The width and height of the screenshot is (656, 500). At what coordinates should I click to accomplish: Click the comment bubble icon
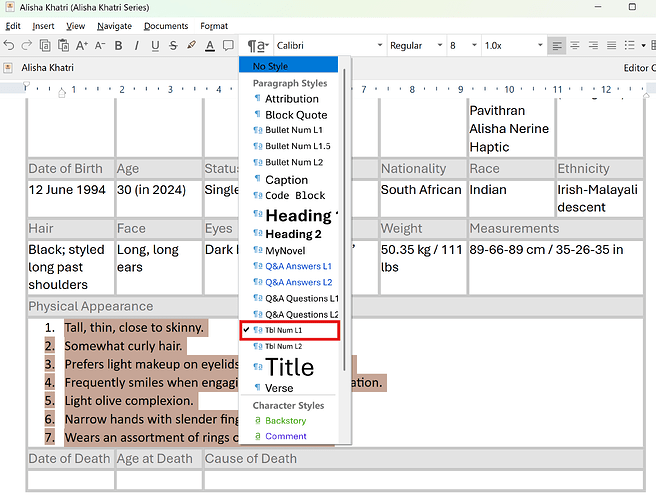pyautogui.click(x=228, y=45)
